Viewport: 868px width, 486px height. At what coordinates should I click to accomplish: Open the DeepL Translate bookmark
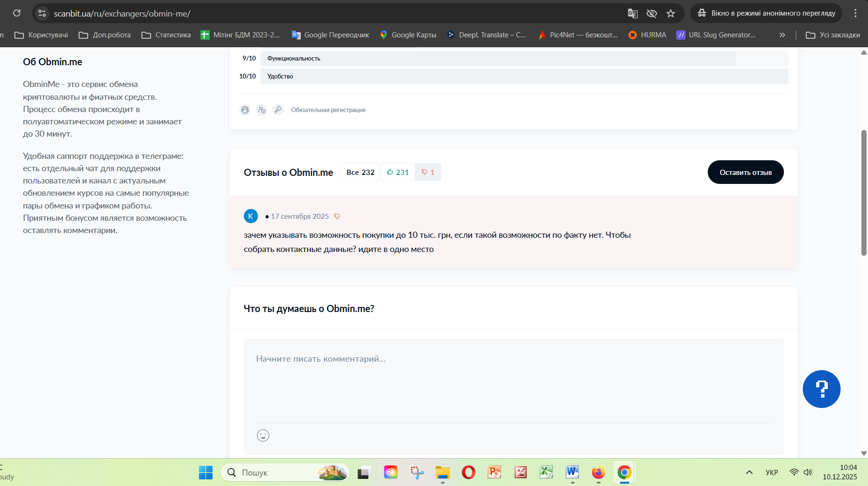[x=486, y=35]
